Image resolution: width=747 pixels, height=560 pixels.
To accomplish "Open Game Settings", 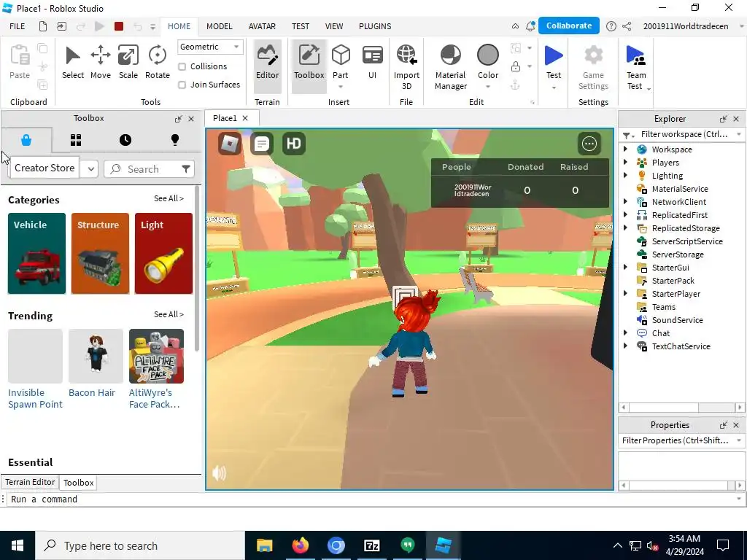I will 593,67.
